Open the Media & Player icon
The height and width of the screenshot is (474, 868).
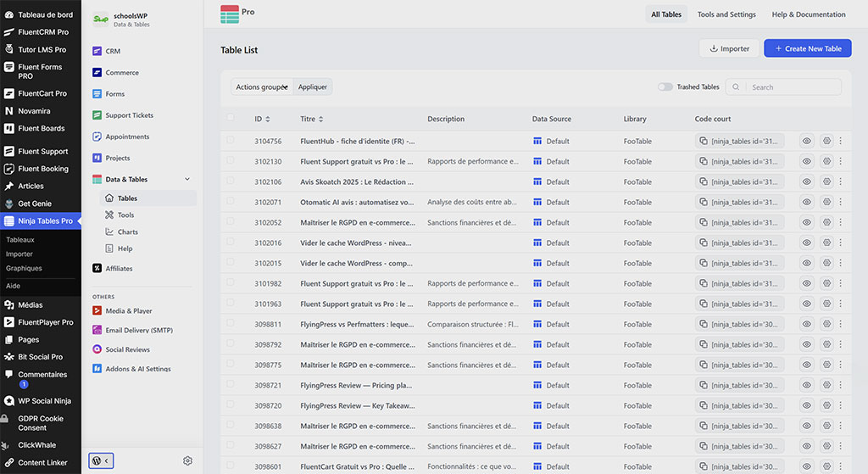(97, 310)
